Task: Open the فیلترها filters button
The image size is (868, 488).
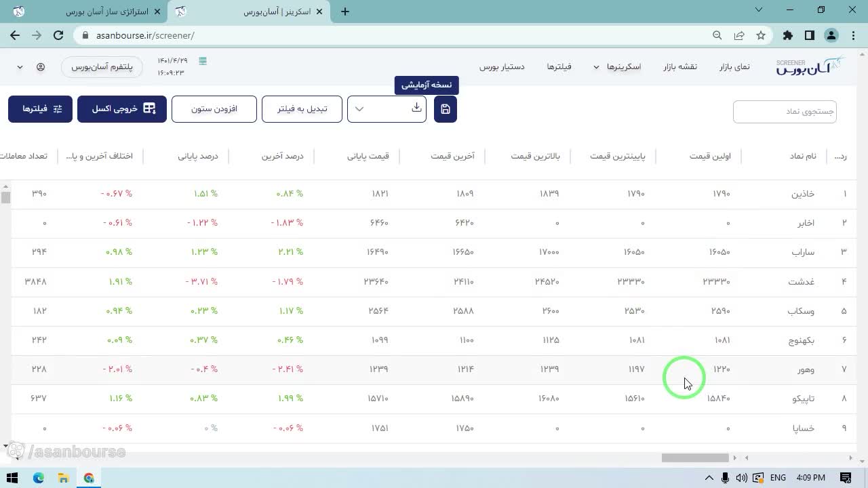Action: (40, 109)
